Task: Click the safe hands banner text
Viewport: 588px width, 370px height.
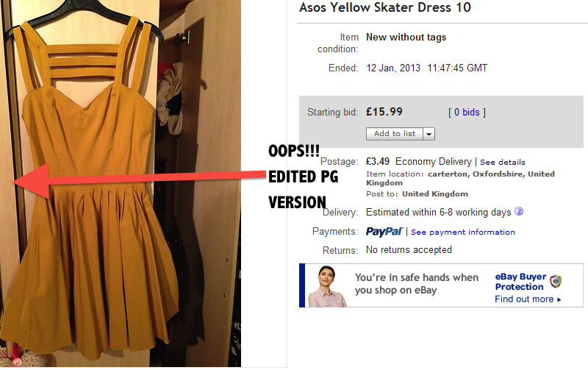Action: click(417, 284)
